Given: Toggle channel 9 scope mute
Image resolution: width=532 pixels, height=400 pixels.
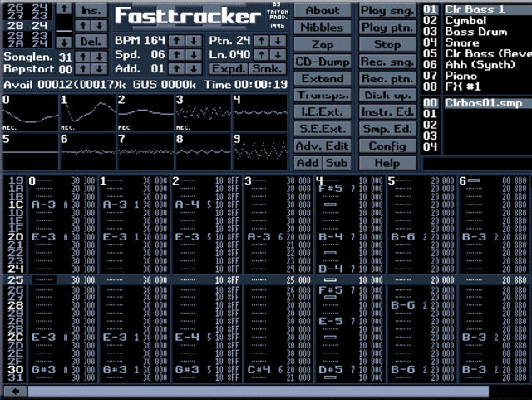Looking at the screenshot, I should click(260, 151).
